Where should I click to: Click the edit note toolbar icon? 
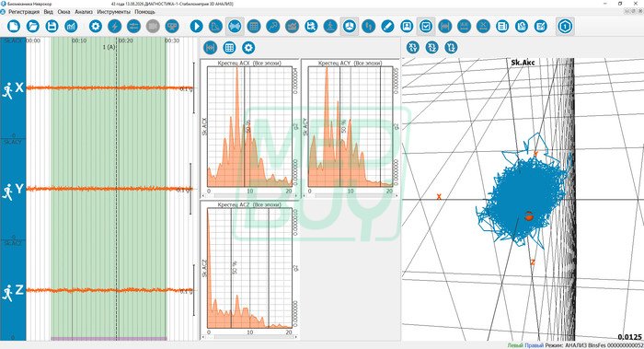[x=541, y=27]
